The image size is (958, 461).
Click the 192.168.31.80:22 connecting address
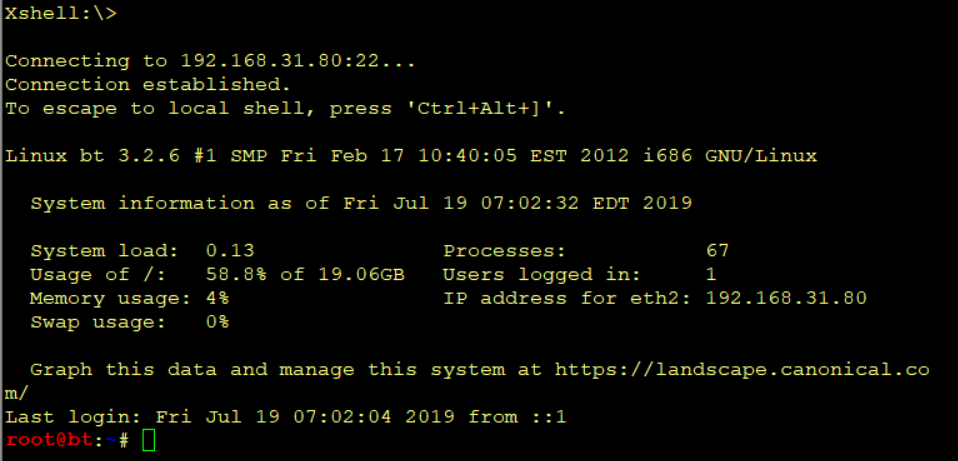tap(279, 61)
